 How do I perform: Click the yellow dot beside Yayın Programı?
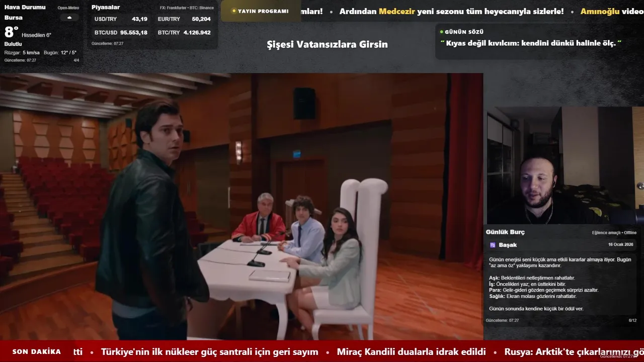(x=234, y=11)
